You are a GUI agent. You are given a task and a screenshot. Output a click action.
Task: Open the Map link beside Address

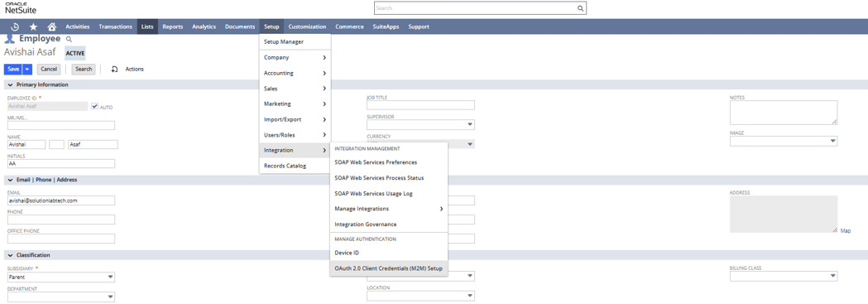(x=846, y=230)
